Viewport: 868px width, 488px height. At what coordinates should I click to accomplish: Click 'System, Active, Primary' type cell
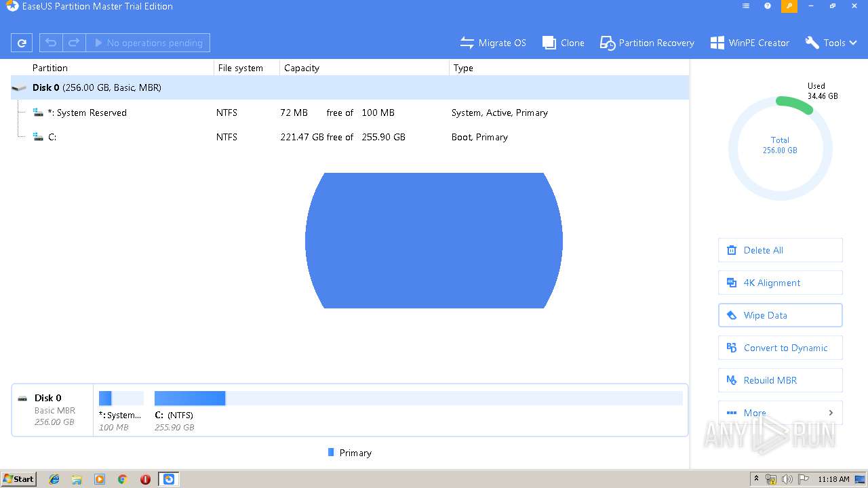(x=500, y=113)
